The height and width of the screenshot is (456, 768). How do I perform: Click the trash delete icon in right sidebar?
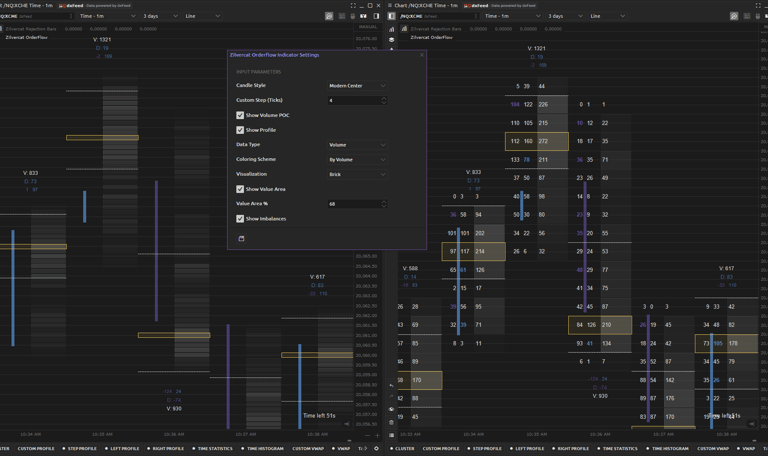click(392, 422)
